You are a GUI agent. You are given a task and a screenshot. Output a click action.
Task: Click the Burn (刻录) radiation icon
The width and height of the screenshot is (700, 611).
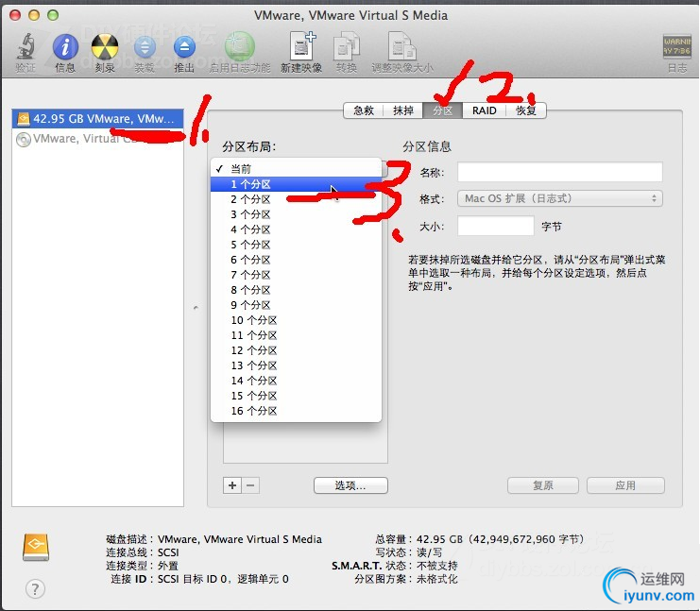point(105,47)
